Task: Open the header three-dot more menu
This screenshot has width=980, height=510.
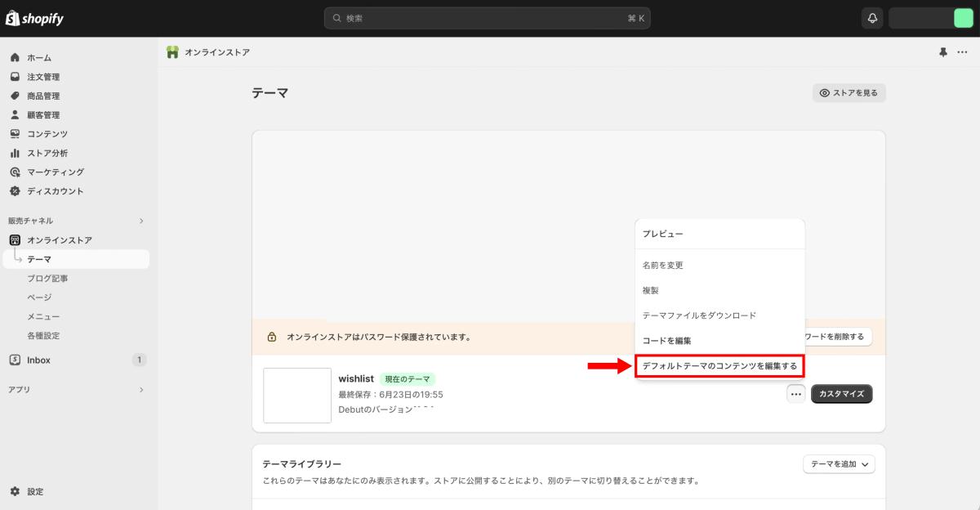Action: point(962,52)
